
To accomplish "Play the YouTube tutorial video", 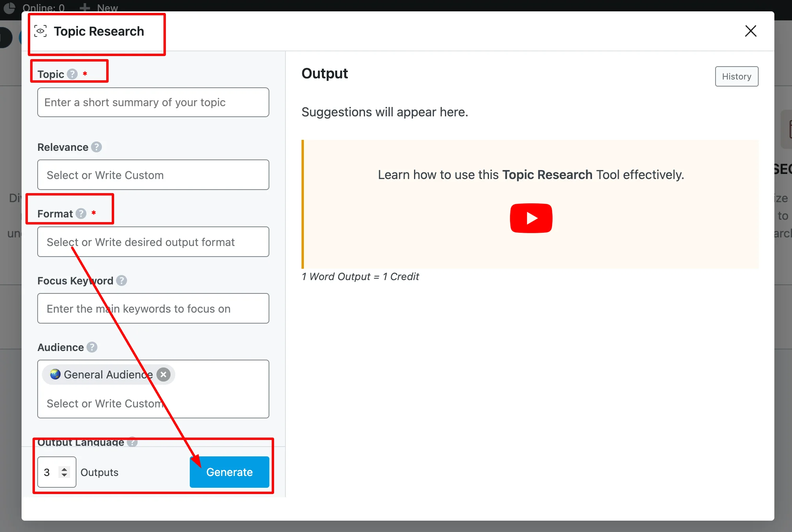I will coord(530,218).
